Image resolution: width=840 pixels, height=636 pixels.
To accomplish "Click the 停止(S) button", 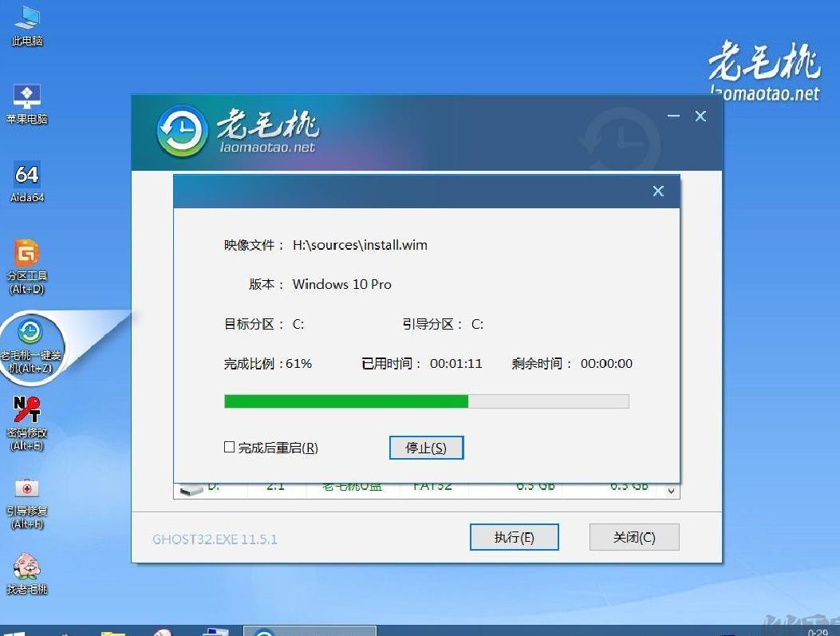I will pyautogui.click(x=427, y=448).
